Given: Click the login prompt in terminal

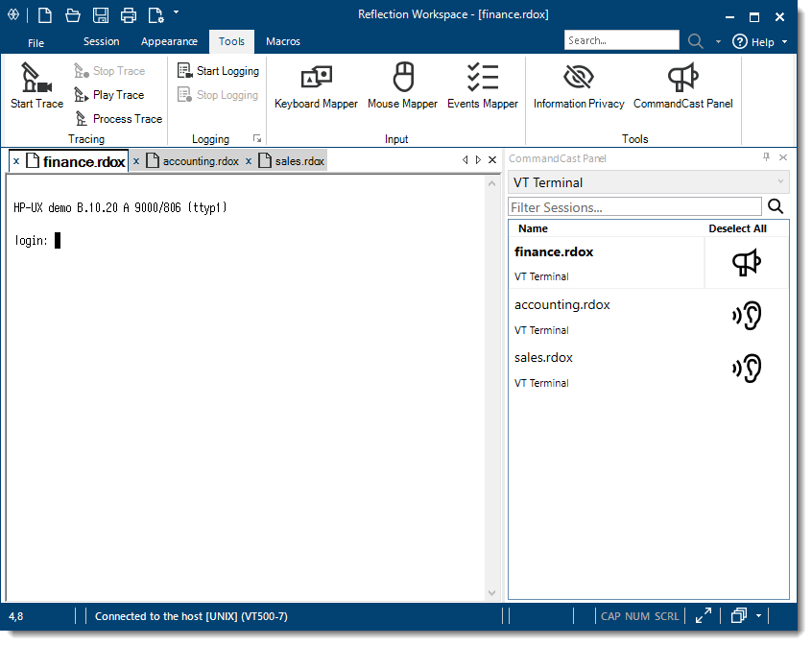Looking at the screenshot, I should click(31, 240).
